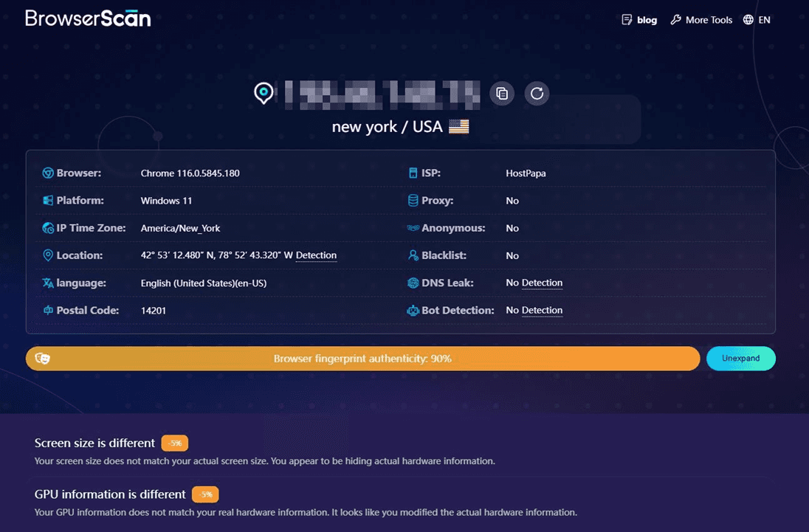This screenshot has width=809, height=532.
Task: Open the EN language selector
Action: 764,20
